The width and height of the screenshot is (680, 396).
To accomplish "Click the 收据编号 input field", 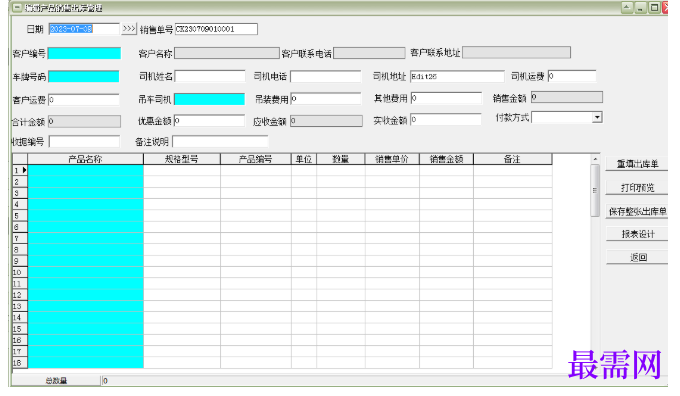I will pyautogui.click(x=84, y=141).
